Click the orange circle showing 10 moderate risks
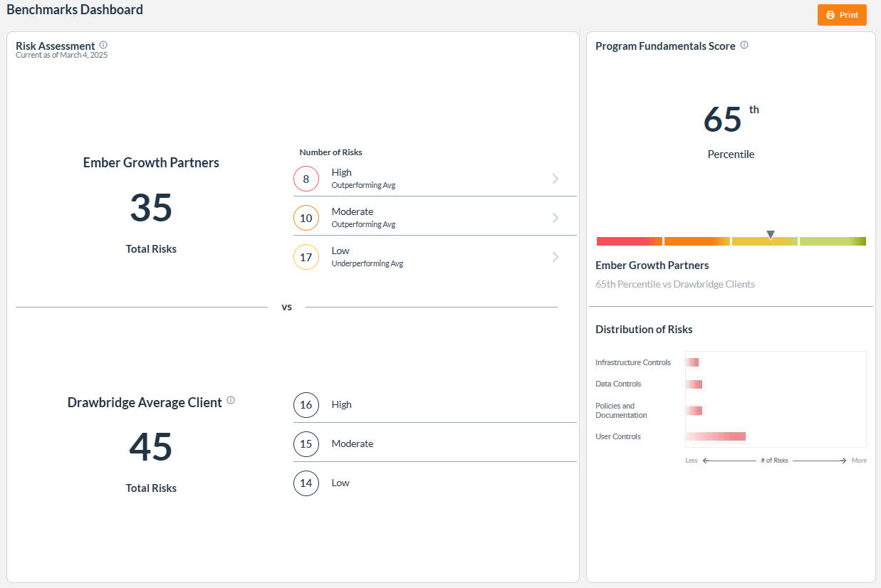881x588 pixels. point(306,218)
